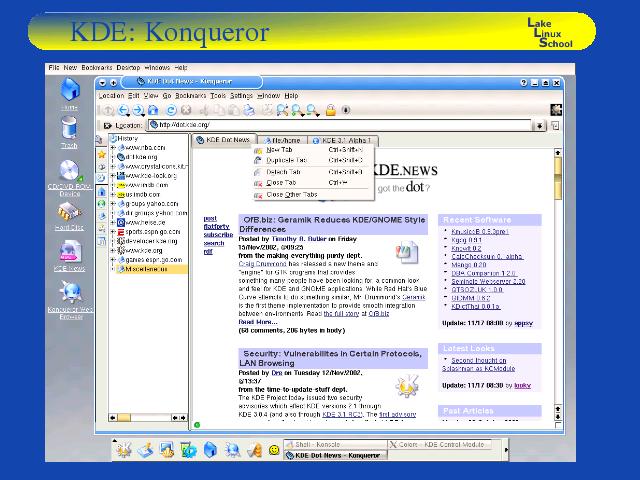640x480 pixels.
Task: Click the Copy toolbar icon
Action: tap(220, 110)
